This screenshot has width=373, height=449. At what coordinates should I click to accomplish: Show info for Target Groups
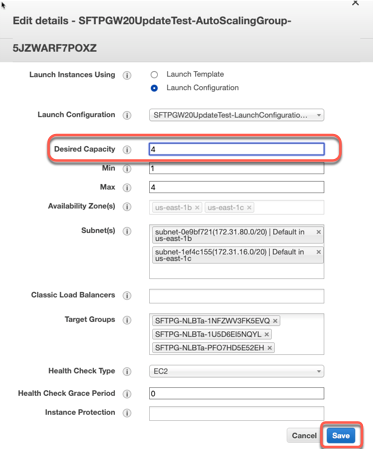pyautogui.click(x=127, y=320)
